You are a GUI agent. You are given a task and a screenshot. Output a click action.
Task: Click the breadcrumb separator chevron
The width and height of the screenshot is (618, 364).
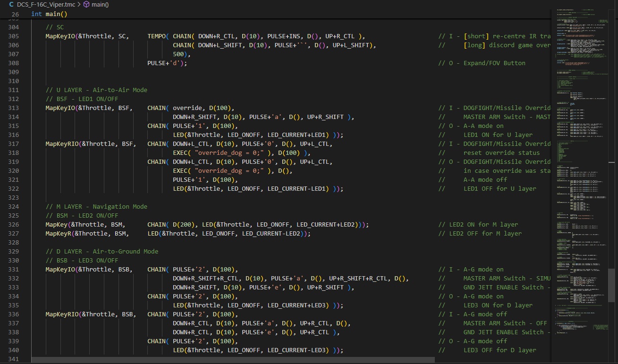click(78, 4)
